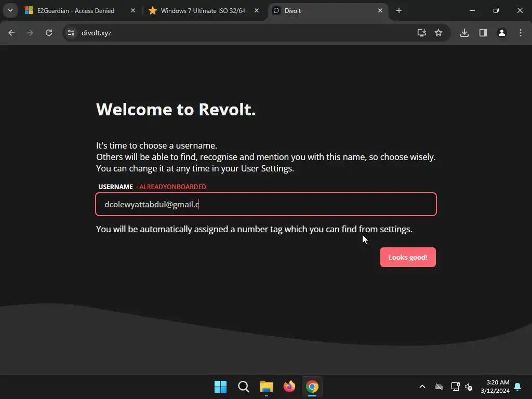Open the Chrome profile icon
The width and height of the screenshot is (532, 399).
pyautogui.click(x=502, y=33)
